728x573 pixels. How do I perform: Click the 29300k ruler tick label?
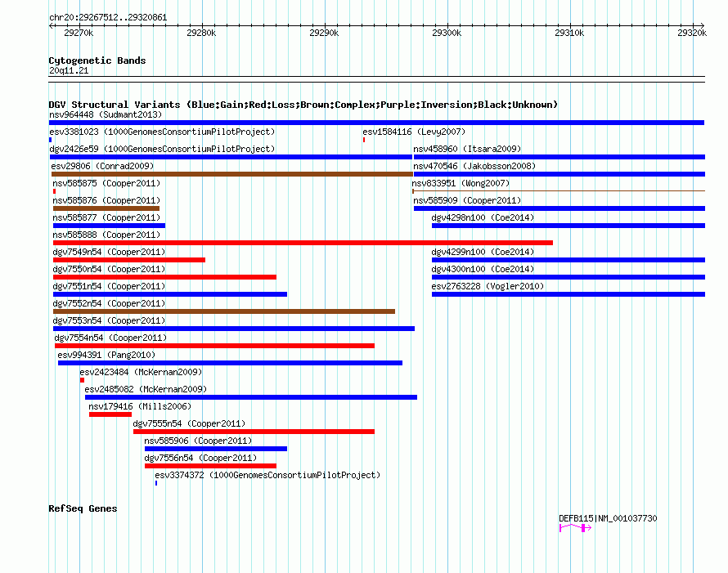447,33
